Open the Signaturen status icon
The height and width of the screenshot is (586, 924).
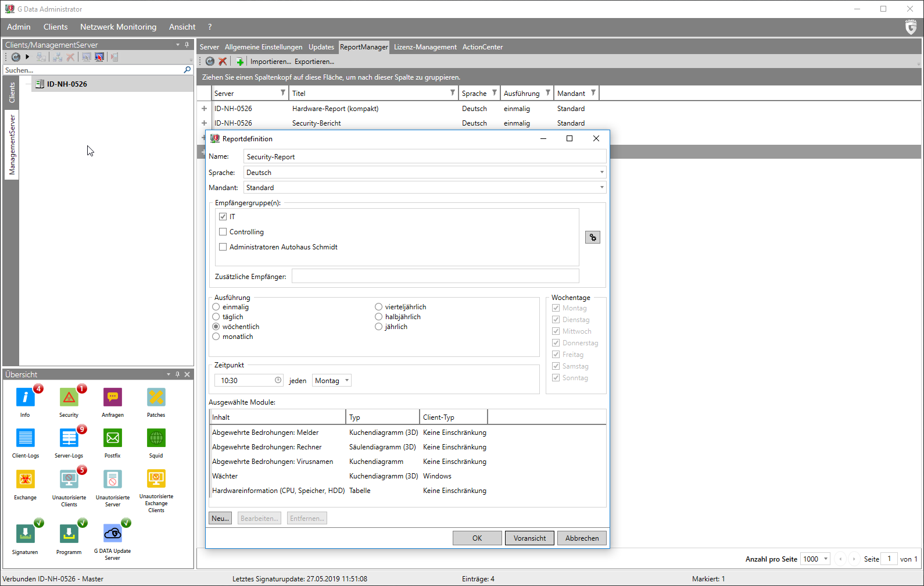(x=25, y=533)
